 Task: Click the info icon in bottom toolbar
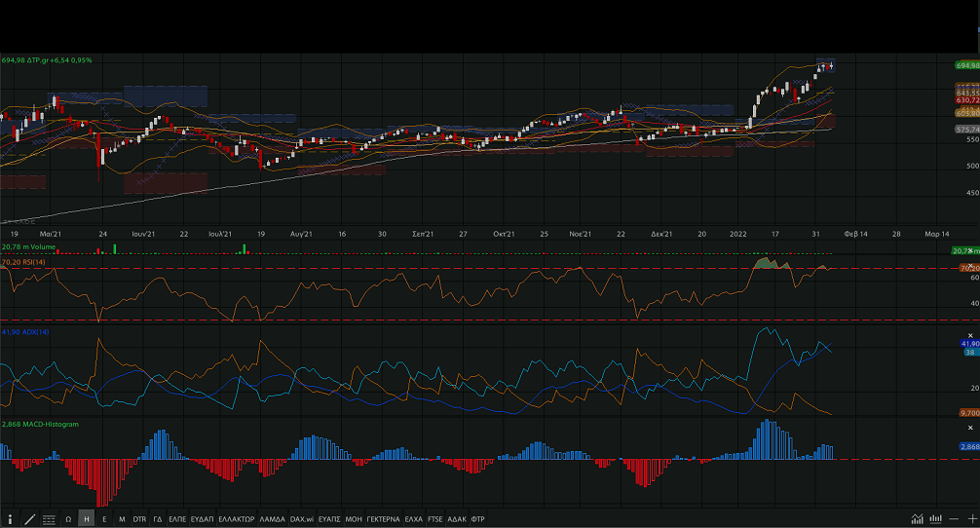(10, 519)
